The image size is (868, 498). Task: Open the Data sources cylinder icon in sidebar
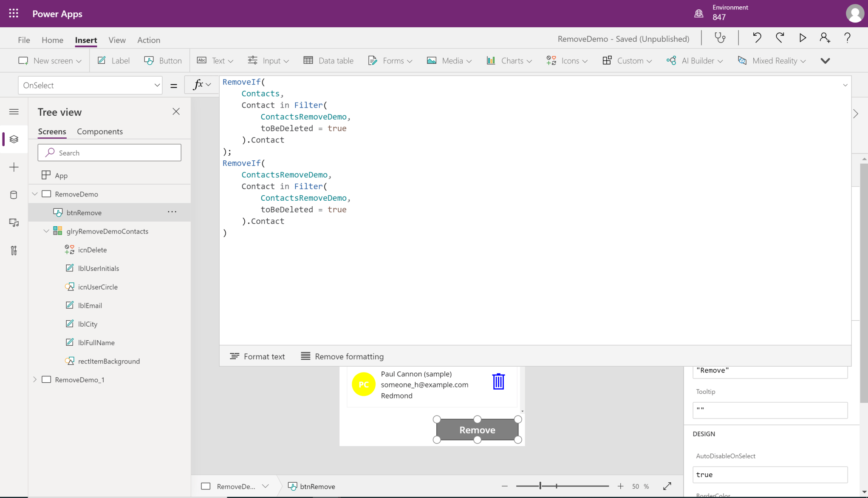pos(14,195)
